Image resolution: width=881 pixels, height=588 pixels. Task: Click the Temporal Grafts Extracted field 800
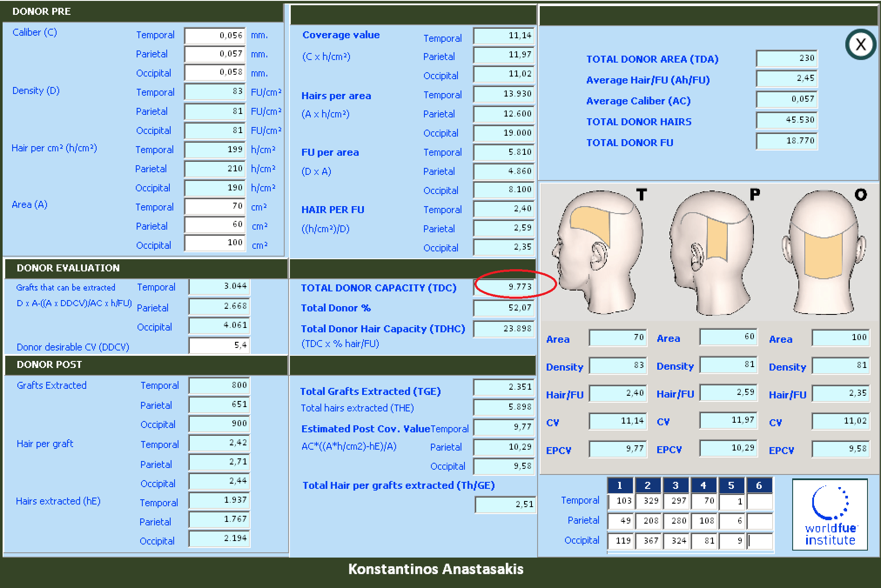point(219,385)
